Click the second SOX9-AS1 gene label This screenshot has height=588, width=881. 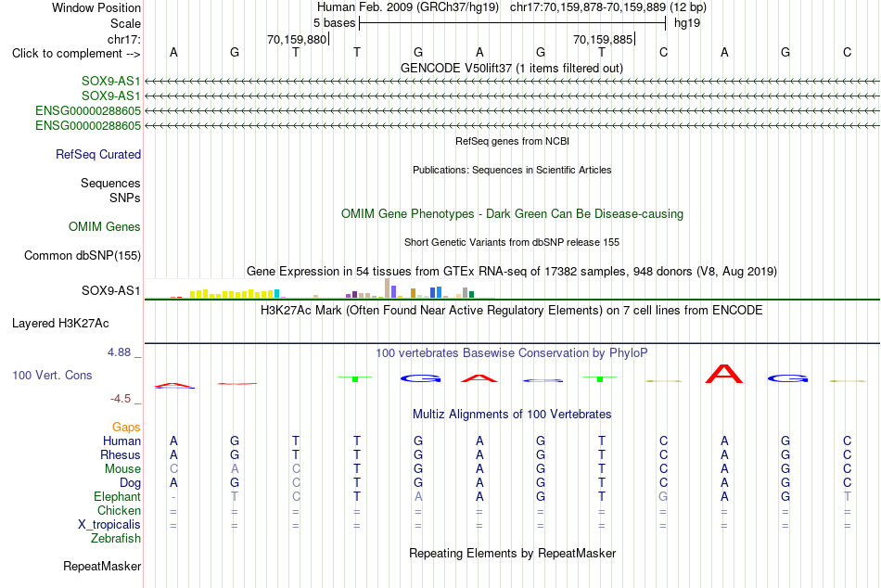point(110,96)
